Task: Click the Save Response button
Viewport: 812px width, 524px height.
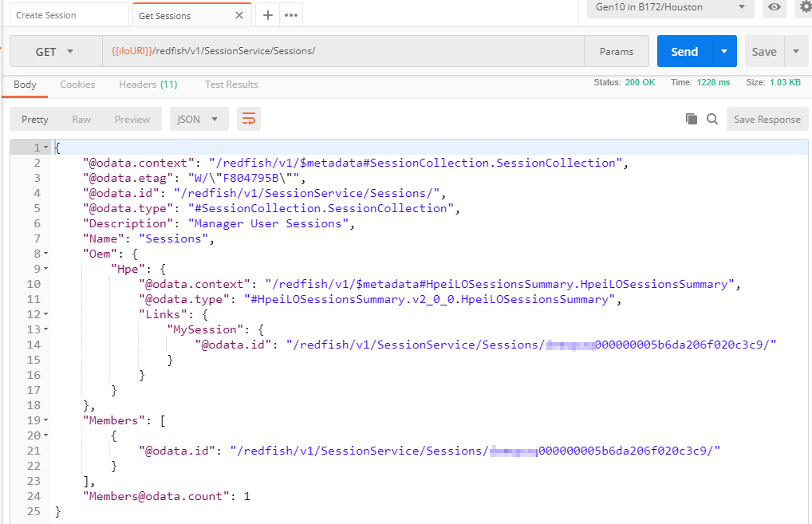Action: 767,119
